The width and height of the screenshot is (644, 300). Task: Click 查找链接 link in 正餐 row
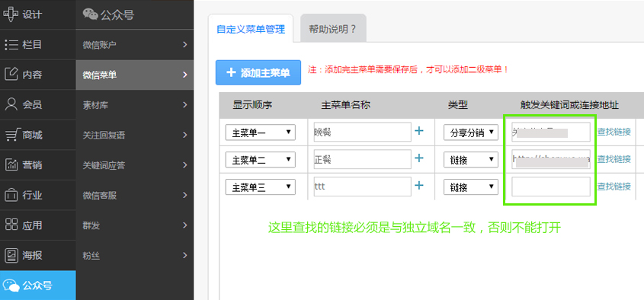614,159
